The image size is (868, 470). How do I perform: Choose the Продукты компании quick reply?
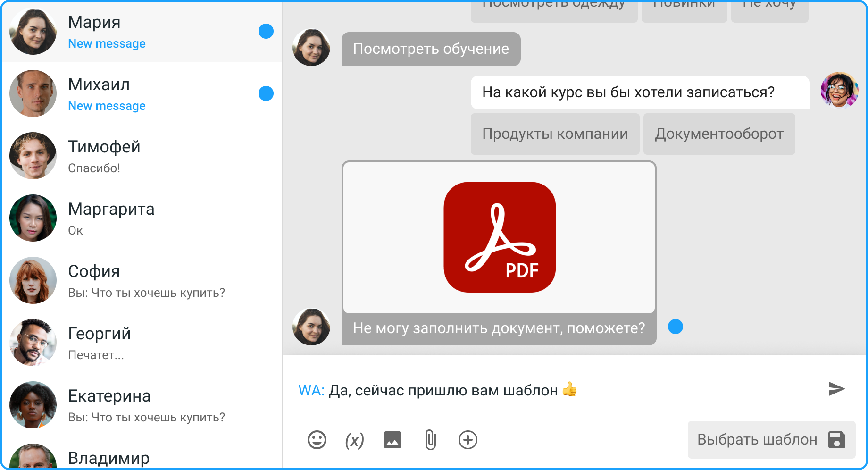pyautogui.click(x=555, y=134)
